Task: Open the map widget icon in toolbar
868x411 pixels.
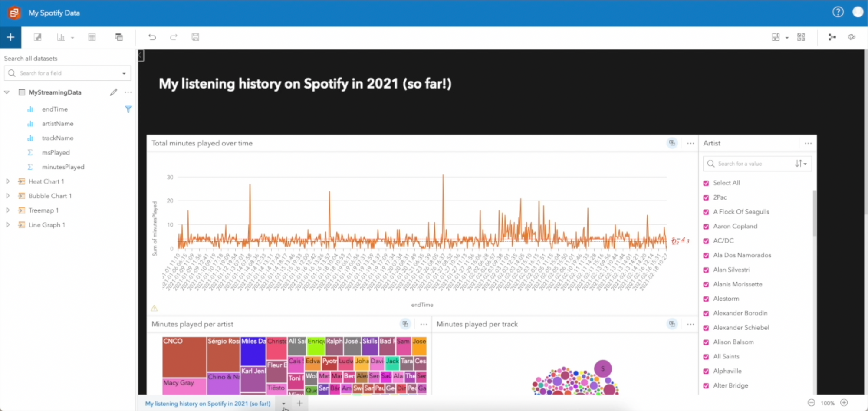Action: (x=38, y=37)
